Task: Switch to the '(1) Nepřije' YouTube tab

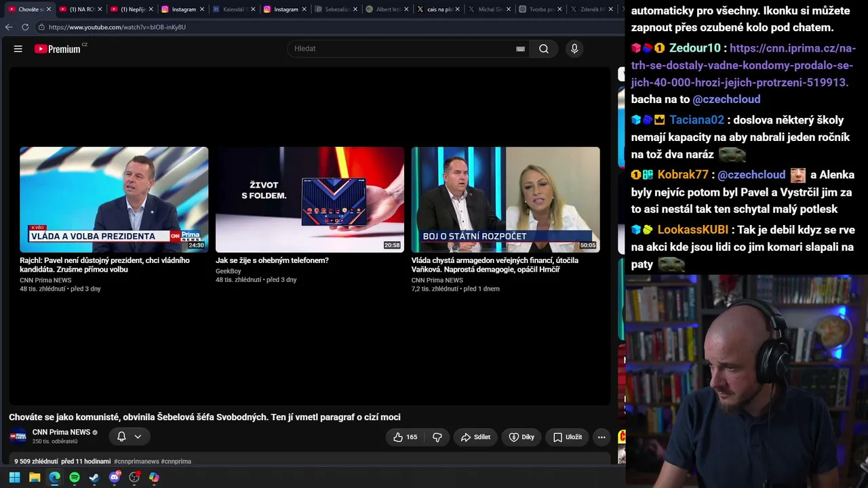Action: pos(131,9)
